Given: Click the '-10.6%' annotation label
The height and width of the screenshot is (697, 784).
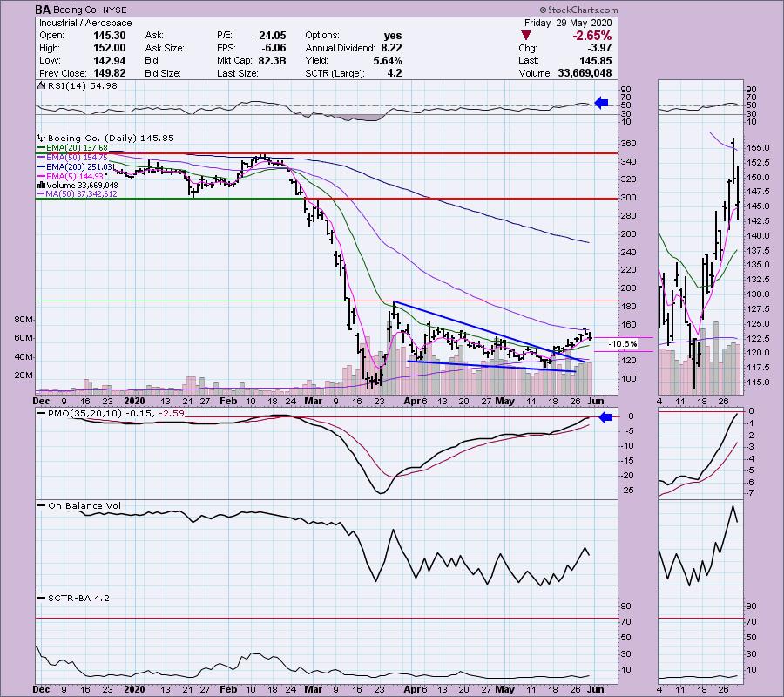Looking at the screenshot, I should (x=623, y=344).
